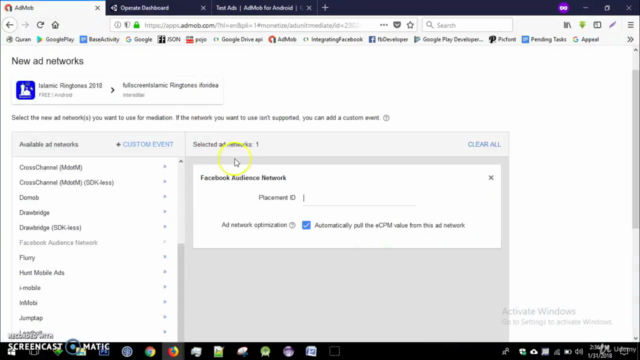
Task: Open the Picfont bookmark
Action: point(502,40)
